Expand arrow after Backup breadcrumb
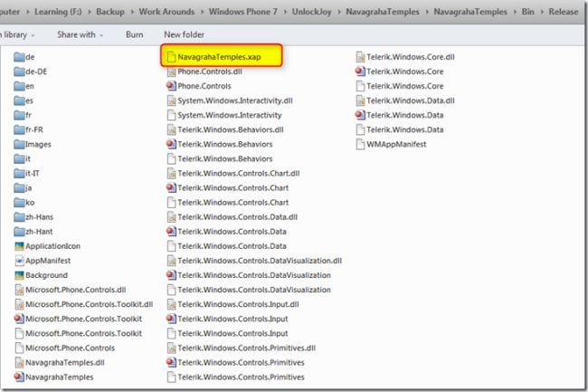588x392 pixels. coord(132,12)
